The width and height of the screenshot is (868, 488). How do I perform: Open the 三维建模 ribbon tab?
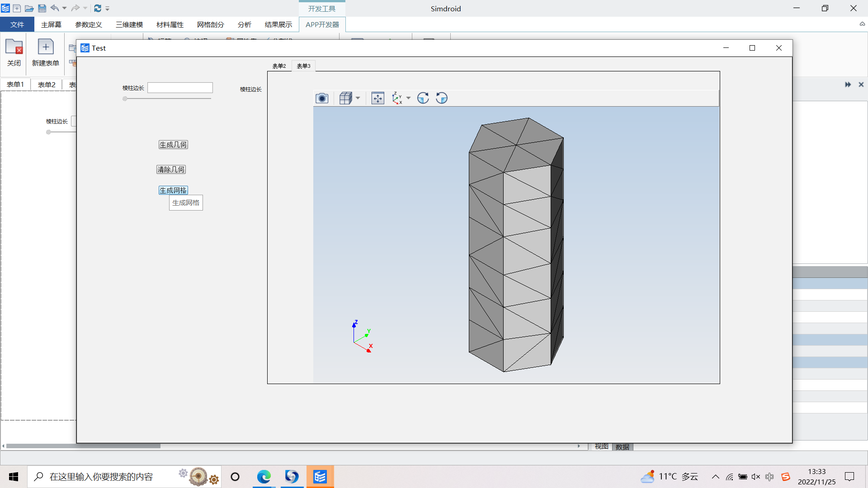coord(129,24)
